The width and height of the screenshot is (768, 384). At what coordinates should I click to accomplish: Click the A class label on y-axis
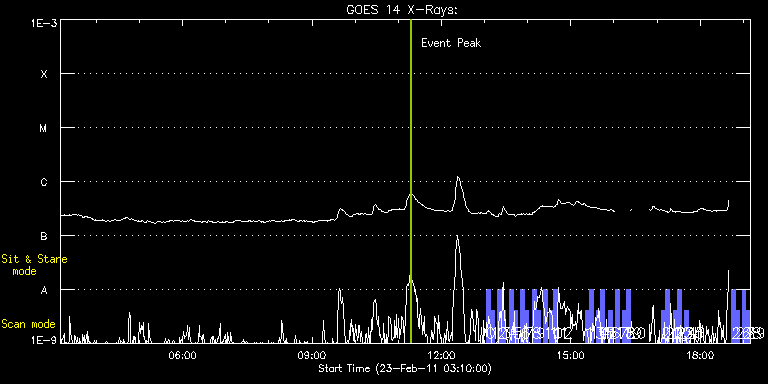[44, 290]
